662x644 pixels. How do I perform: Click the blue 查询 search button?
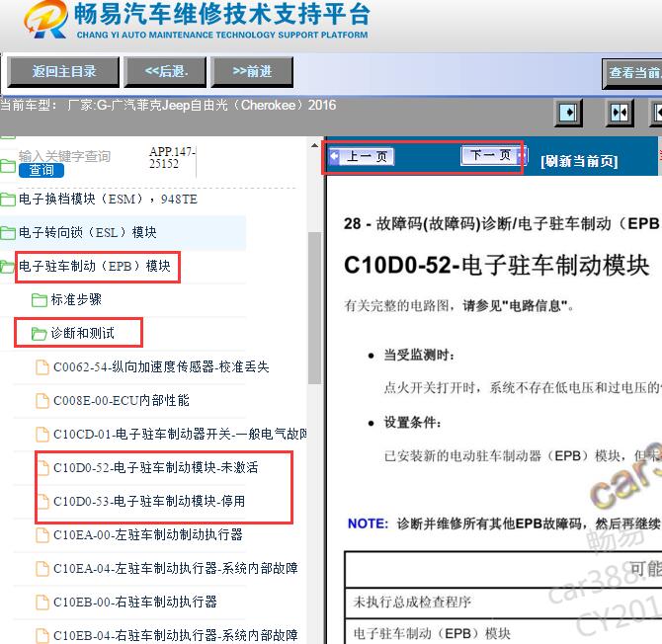tap(41, 170)
